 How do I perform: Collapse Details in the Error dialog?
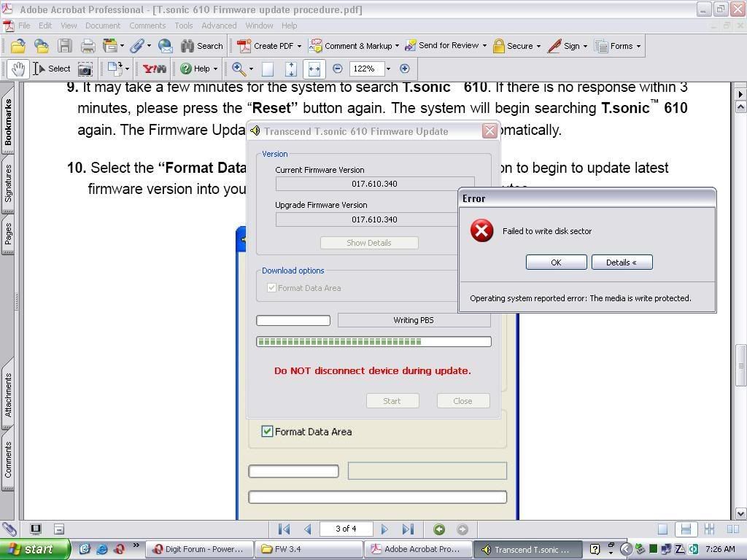pyautogui.click(x=622, y=262)
